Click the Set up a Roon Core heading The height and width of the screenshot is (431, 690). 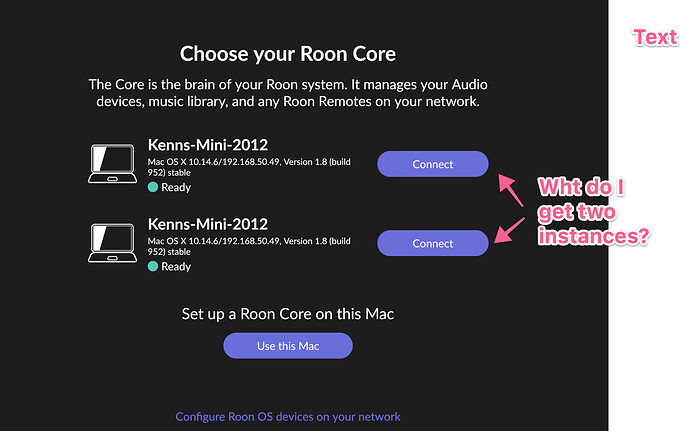(x=288, y=314)
